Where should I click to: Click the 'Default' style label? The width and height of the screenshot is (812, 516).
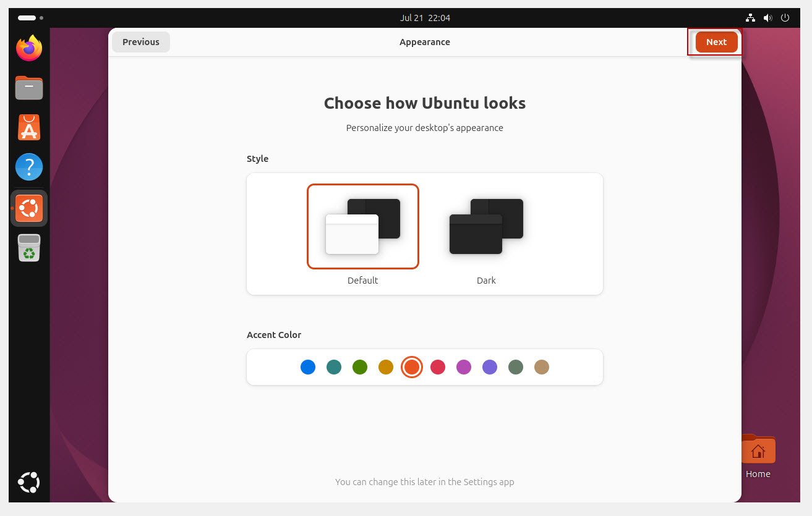363,281
